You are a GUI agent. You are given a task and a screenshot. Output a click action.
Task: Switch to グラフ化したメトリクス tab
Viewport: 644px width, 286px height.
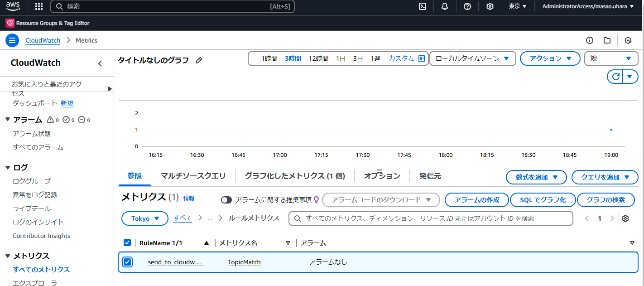pyautogui.click(x=295, y=176)
